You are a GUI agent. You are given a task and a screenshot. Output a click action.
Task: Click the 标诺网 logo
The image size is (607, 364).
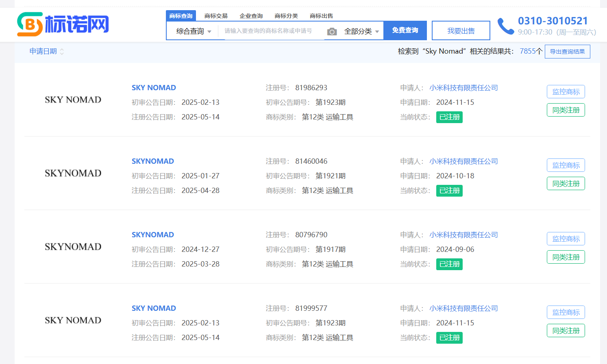63,24
